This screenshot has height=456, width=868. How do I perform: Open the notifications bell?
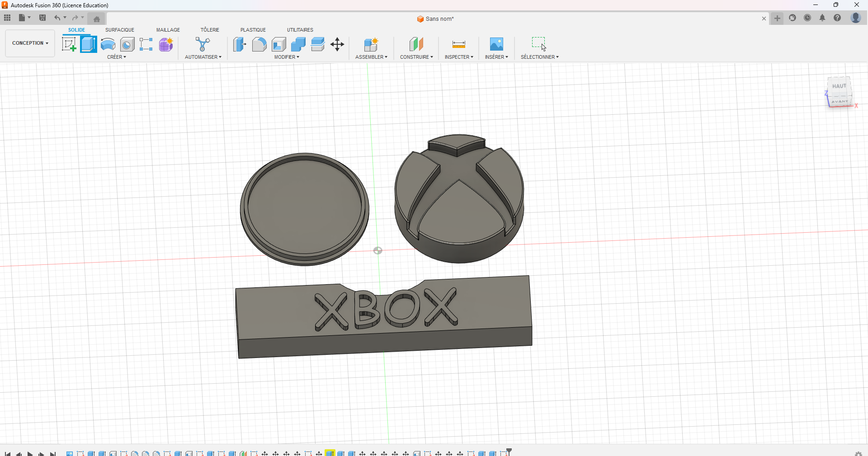tap(822, 18)
